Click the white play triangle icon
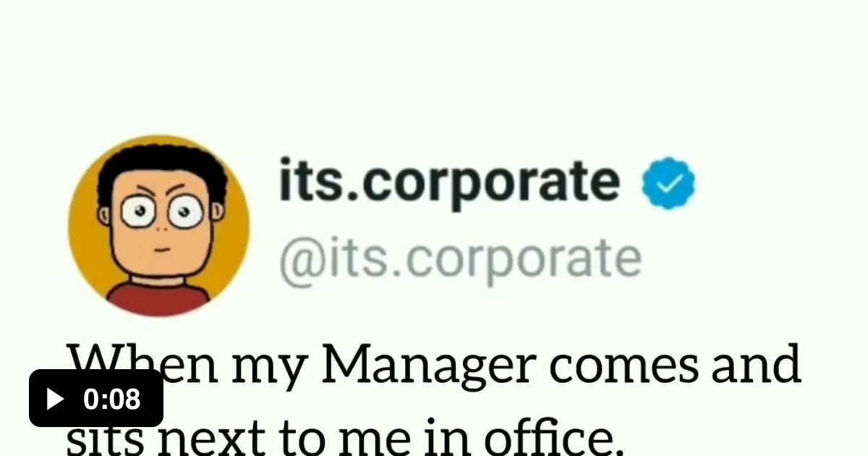The image size is (868, 456). pos(54,399)
